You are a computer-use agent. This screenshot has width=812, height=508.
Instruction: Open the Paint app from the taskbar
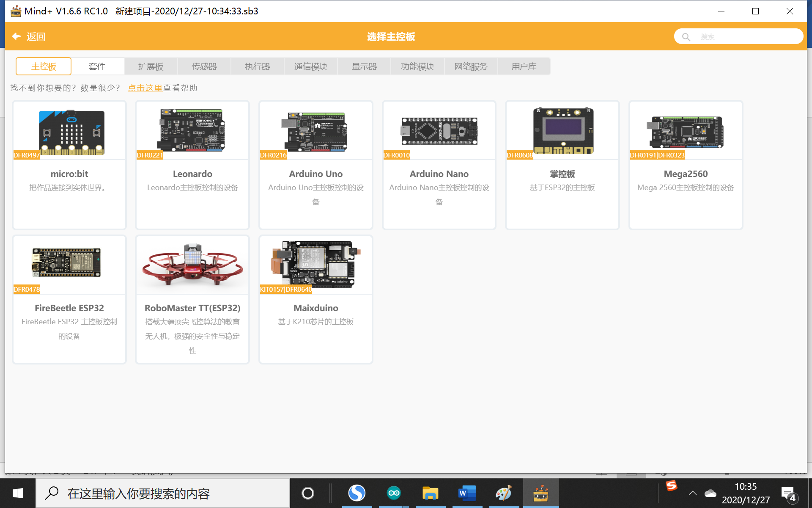click(503, 493)
